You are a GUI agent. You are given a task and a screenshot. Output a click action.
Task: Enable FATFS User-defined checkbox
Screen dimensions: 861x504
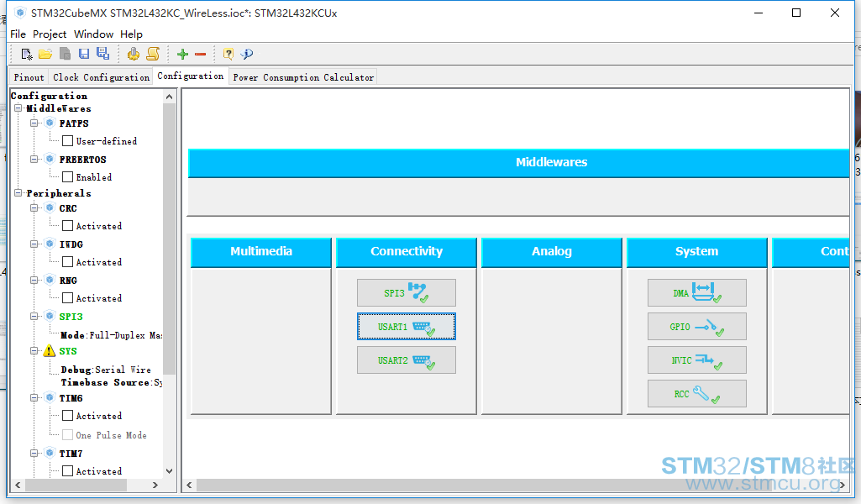(67, 141)
